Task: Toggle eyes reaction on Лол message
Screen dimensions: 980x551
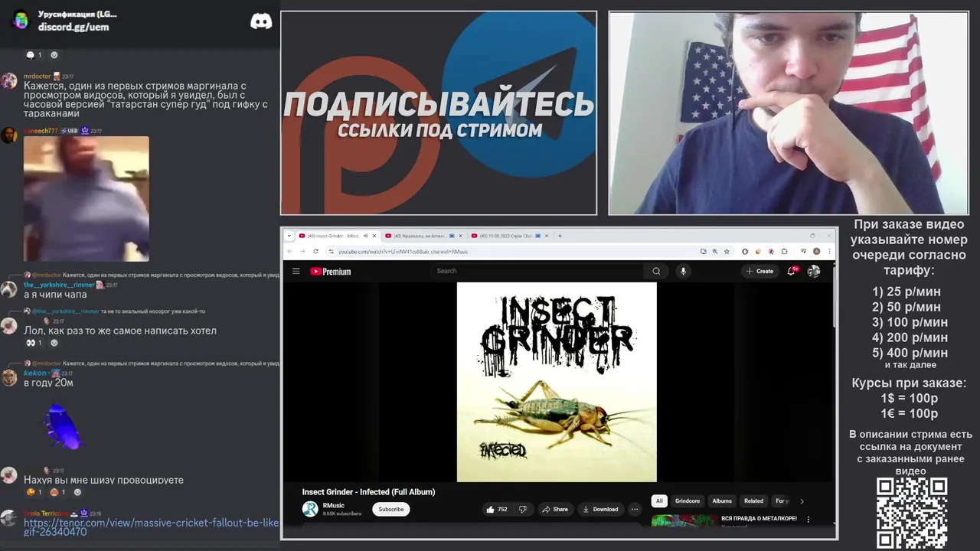Action: [35, 343]
